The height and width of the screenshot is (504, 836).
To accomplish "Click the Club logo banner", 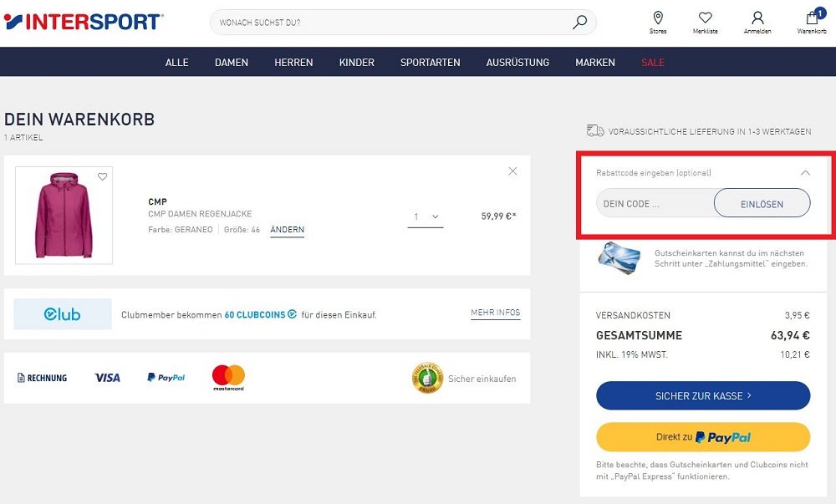I will [x=63, y=313].
